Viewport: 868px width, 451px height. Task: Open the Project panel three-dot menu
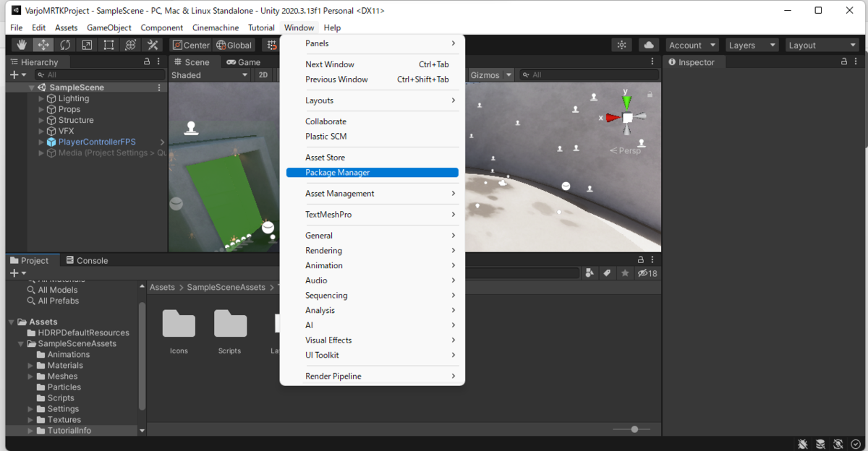(653, 260)
